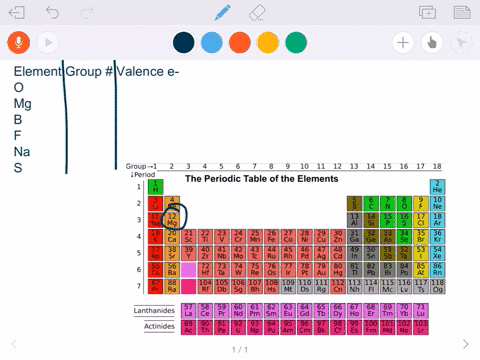Screen dimensions: 480x360
Task: Click the 71 Lu lutetium cell
Action: (421, 311)
